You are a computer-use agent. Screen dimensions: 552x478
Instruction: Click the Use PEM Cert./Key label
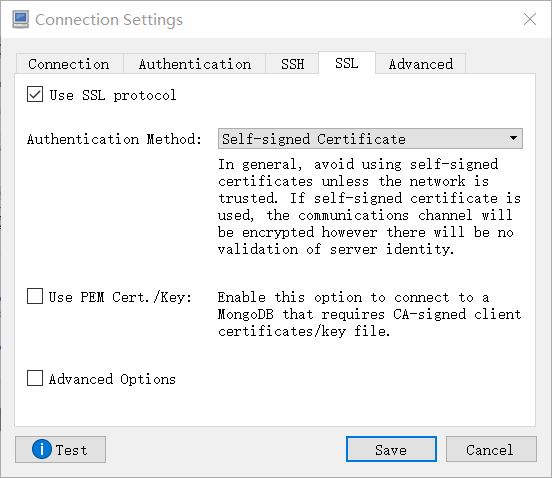tap(120, 297)
